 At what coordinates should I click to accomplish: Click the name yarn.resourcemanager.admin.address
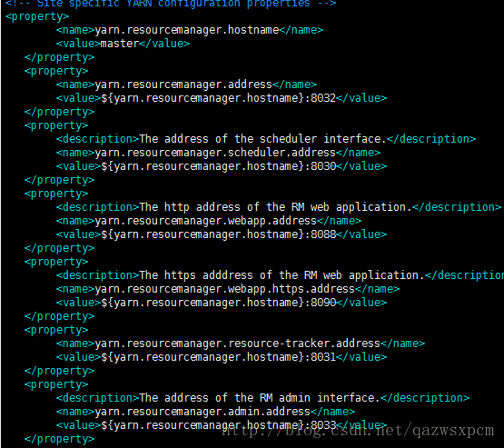click(203, 412)
